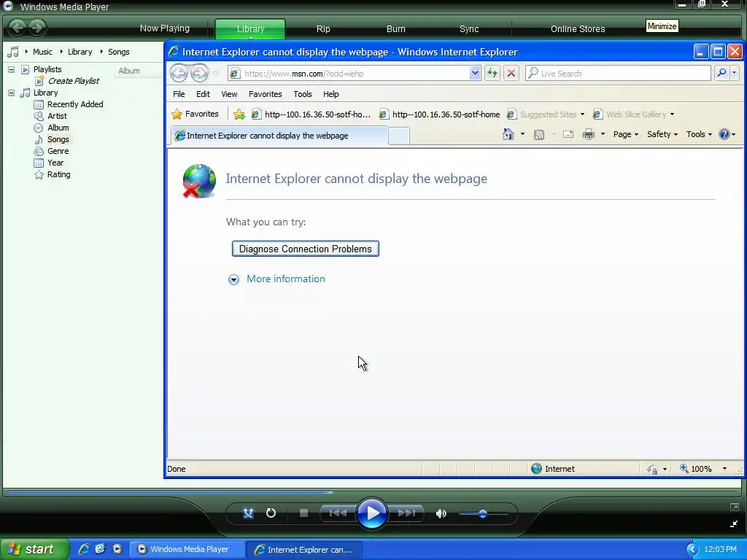Toggle repeat in Windows Media Player
The width and height of the screenshot is (747, 560).
[271, 513]
